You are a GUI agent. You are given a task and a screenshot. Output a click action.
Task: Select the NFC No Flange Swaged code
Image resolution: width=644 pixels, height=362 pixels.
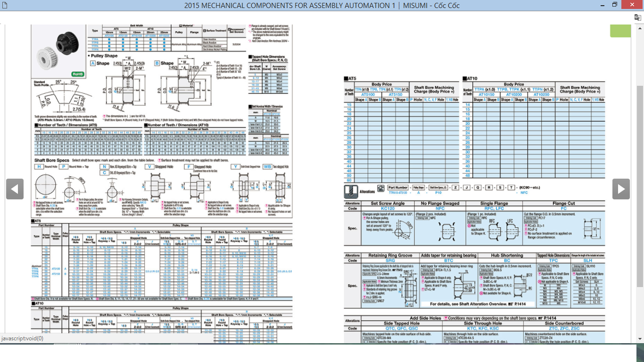440,208
